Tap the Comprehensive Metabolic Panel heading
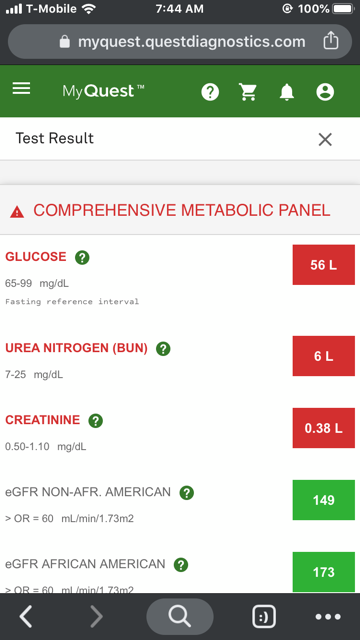This screenshot has width=360, height=640. click(x=182, y=211)
